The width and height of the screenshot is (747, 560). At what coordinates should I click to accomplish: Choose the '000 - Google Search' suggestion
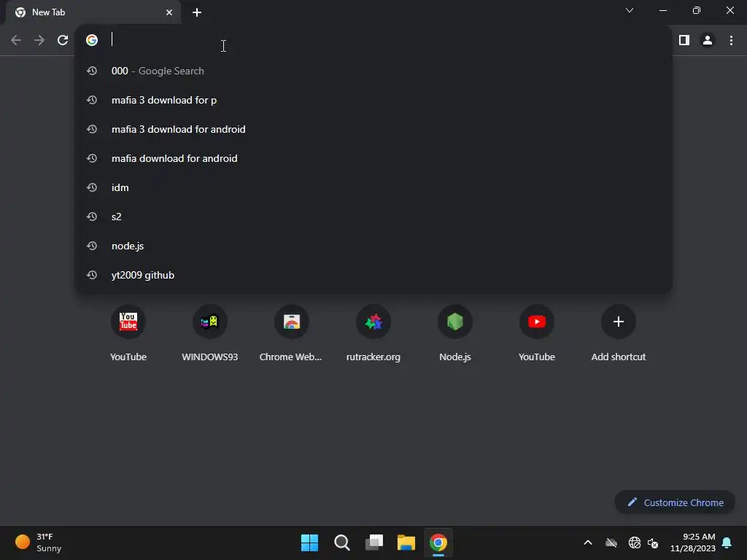point(374,71)
